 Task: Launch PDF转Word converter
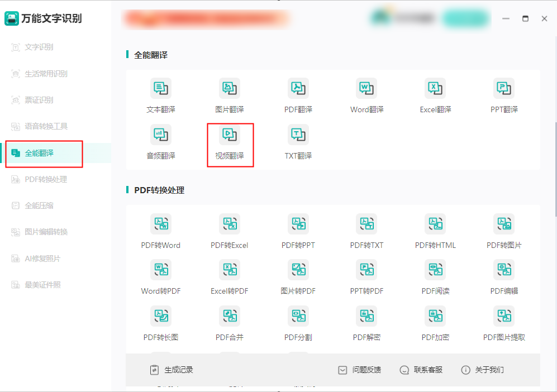tap(161, 231)
